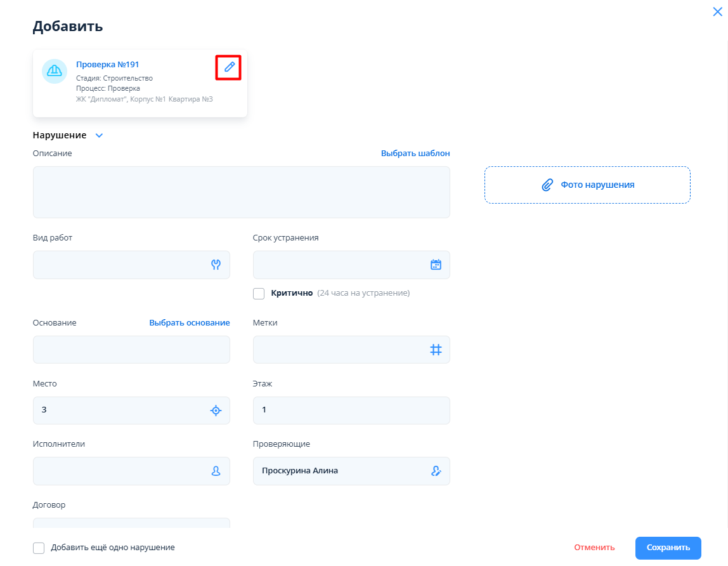Click into the Описание text area

click(241, 192)
